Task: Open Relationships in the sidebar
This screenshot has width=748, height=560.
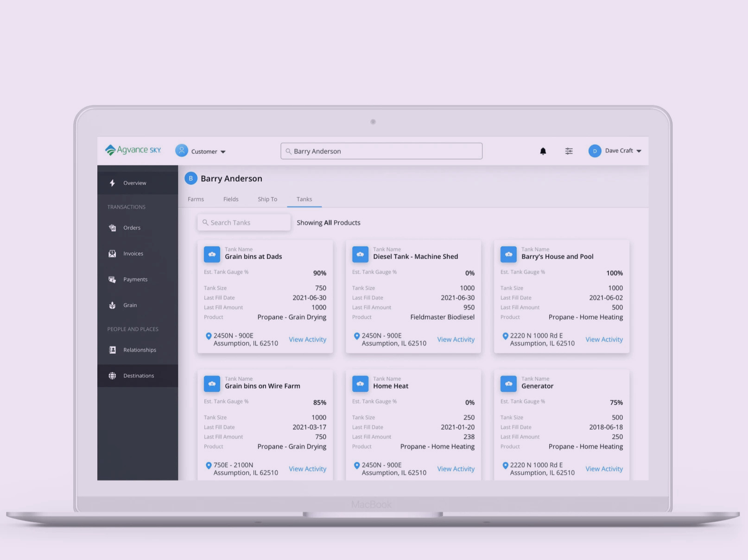Action: coord(138,350)
